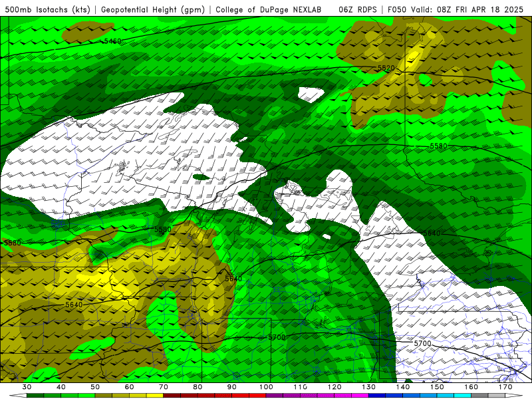The width and height of the screenshot is (532, 399).
Task: Click the 140 knot legend value
Action: (x=403, y=387)
